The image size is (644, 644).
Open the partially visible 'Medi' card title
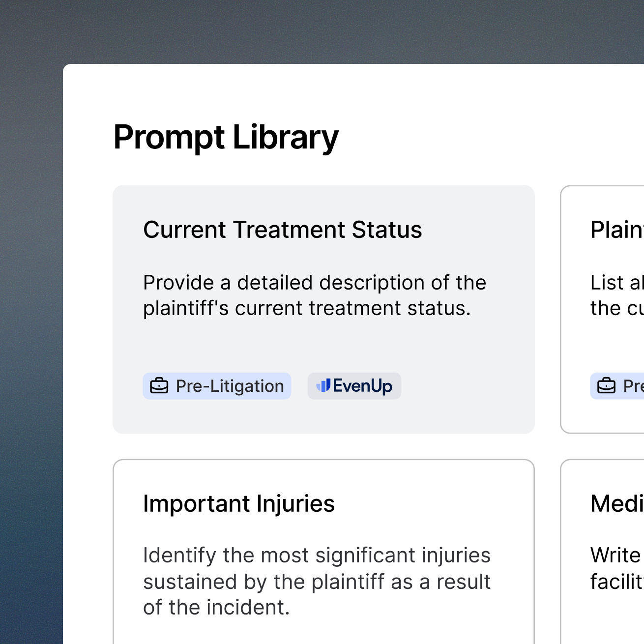coord(616,503)
